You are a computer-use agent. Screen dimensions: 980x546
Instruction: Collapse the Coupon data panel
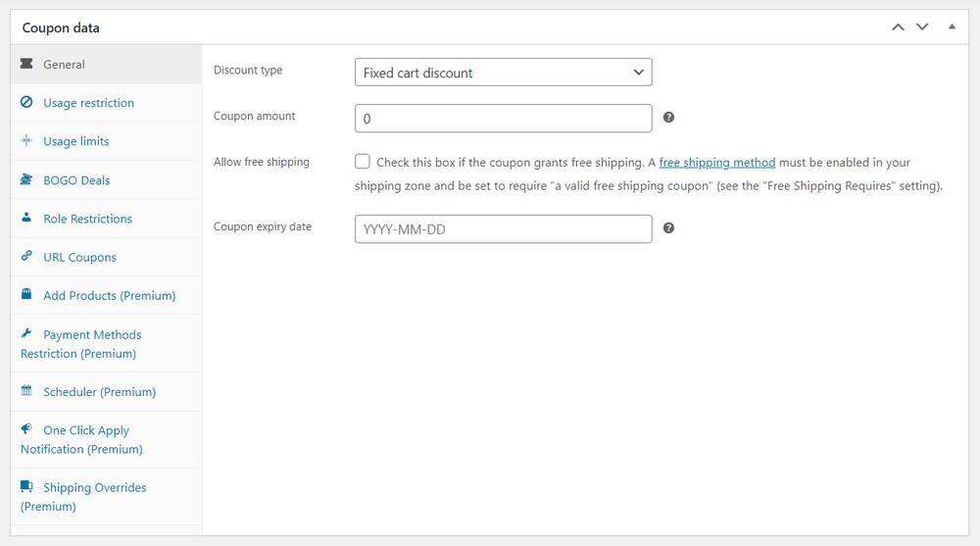pos(952,27)
